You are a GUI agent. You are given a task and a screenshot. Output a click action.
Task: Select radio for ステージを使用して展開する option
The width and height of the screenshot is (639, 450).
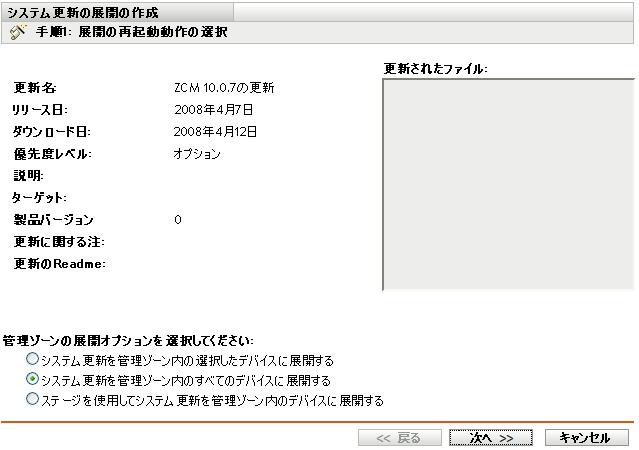[x=32, y=399]
